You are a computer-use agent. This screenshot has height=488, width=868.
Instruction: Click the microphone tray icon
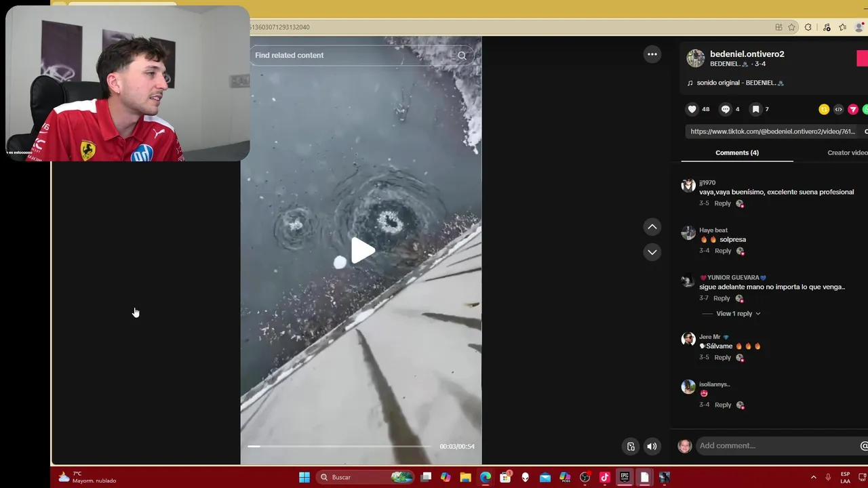tap(828, 477)
